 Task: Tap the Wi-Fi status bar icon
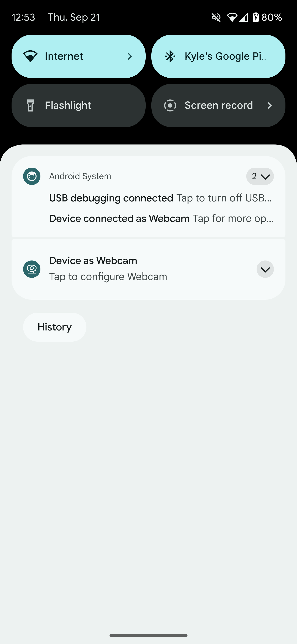(x=232, y=17)
